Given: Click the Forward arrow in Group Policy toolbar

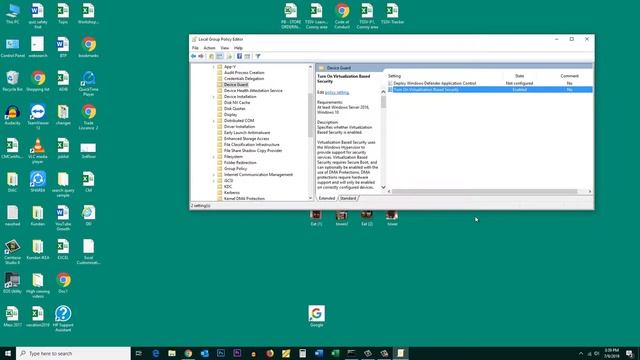Looking at the screenshot, I should [201, 56].
